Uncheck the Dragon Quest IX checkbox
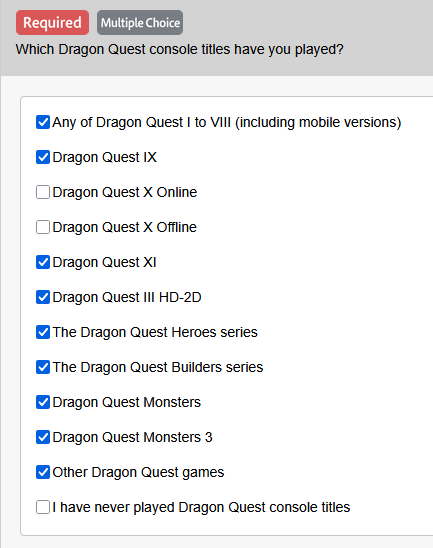 click(x=43, y=157)
